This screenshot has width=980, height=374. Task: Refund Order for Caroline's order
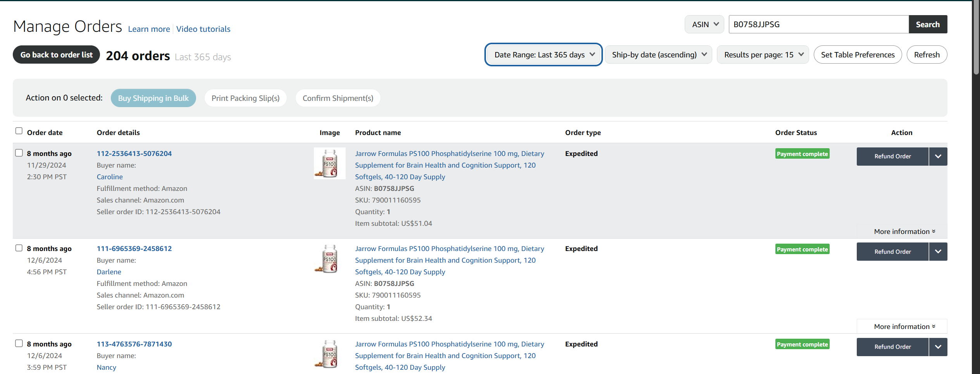[x=892, y=156]
